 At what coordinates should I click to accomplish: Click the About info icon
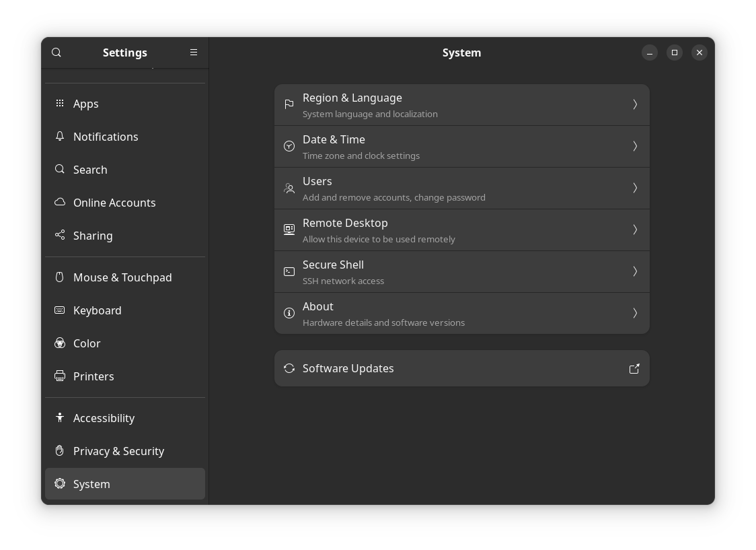click(289, 313)
